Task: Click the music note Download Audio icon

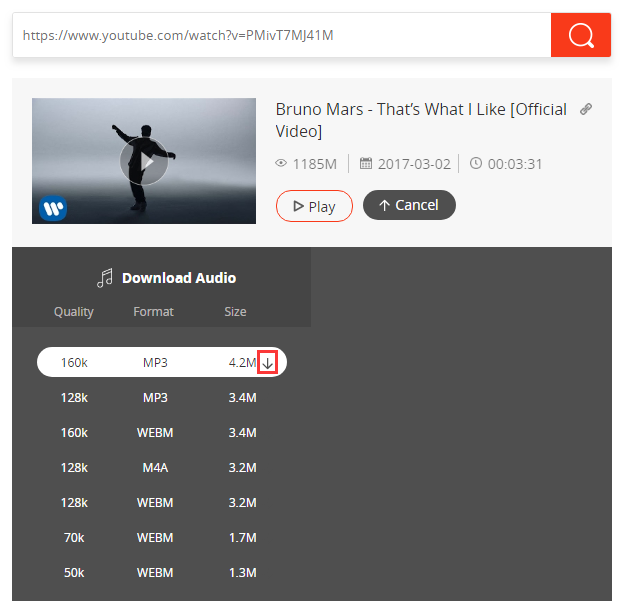Action: click(105, 277)
